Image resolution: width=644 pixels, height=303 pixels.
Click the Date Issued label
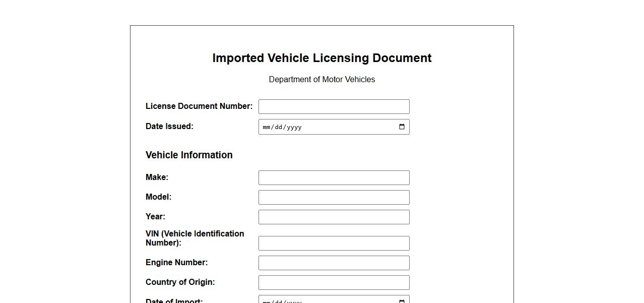coord(169,127)
